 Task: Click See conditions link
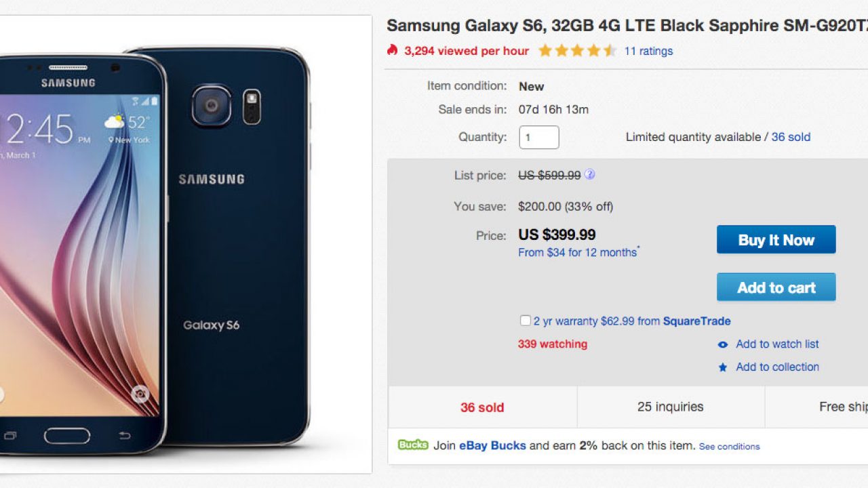729,447
